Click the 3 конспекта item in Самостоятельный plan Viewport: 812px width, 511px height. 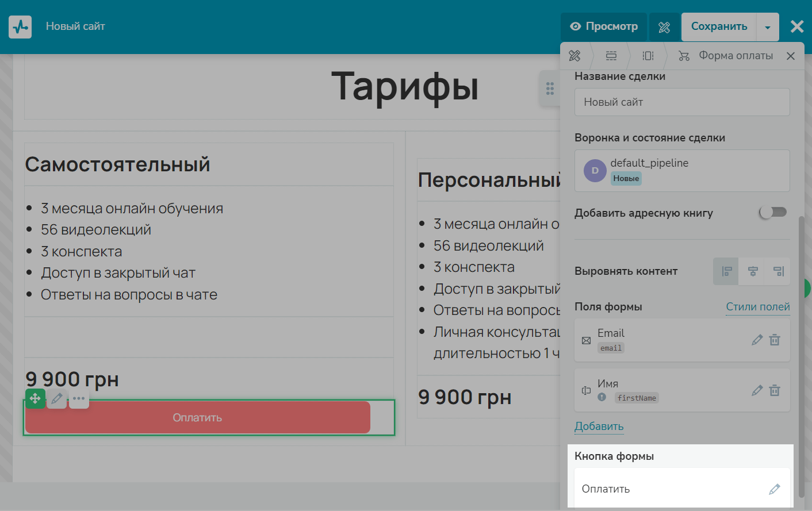point(81,252)
